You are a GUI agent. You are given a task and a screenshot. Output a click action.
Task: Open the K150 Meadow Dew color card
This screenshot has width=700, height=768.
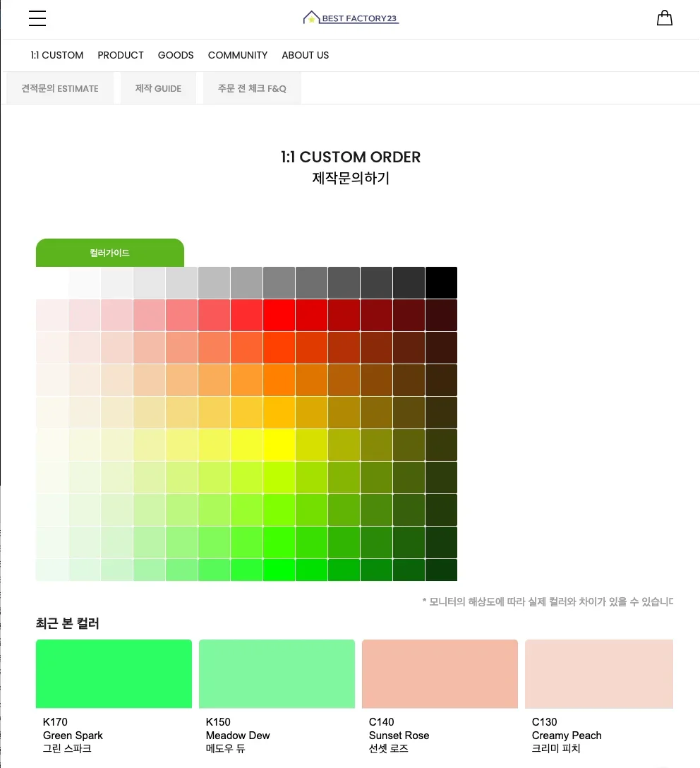pyautogui.click(x=277, y=674)
